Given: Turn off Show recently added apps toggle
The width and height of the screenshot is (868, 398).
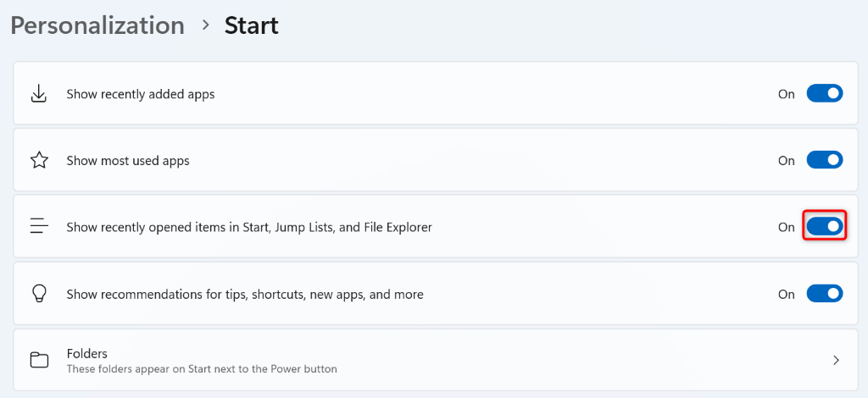Looking at the screenshot, I should coord(824,94).
